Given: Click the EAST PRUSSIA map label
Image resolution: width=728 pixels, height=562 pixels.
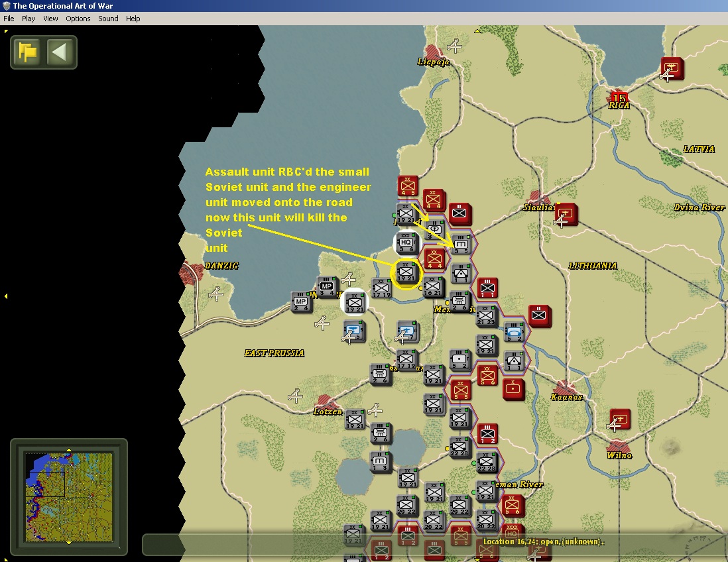Looking at the screenshot, I should 274,353.
